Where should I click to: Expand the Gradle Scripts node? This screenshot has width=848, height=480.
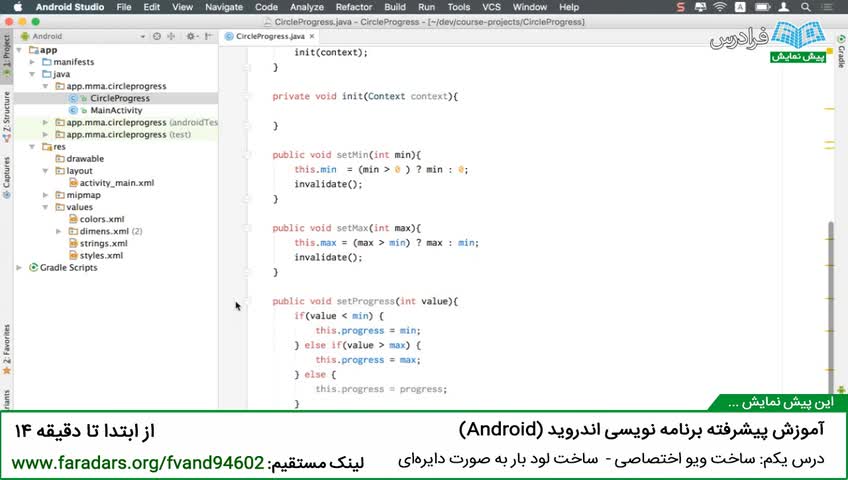19,268
